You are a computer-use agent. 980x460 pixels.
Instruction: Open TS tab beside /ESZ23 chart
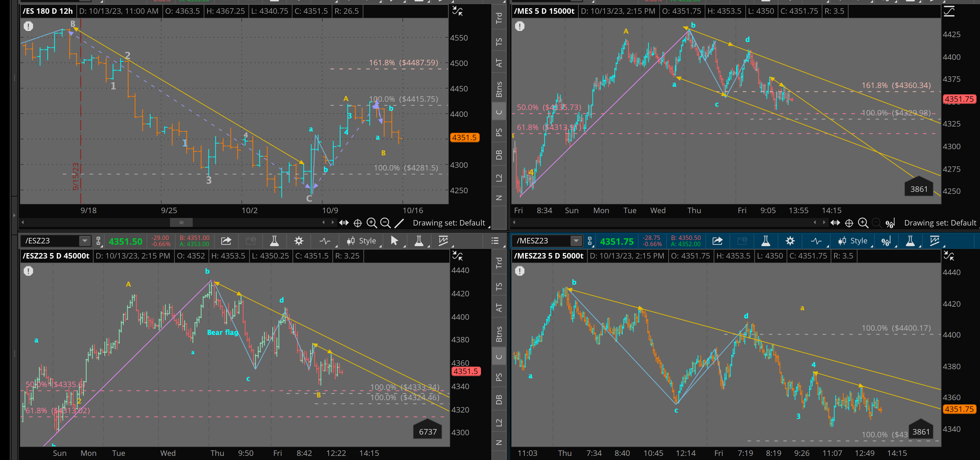pyautogui.click(x=499, y=287)
